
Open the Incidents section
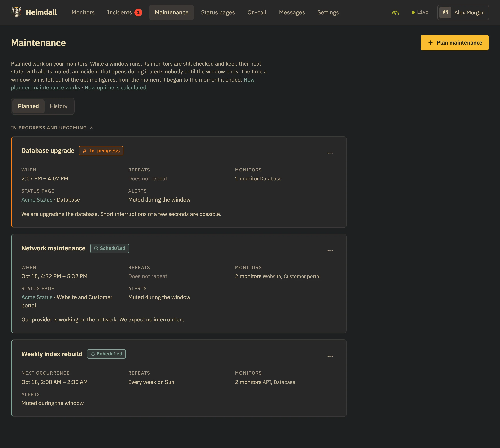pos(124,12)
